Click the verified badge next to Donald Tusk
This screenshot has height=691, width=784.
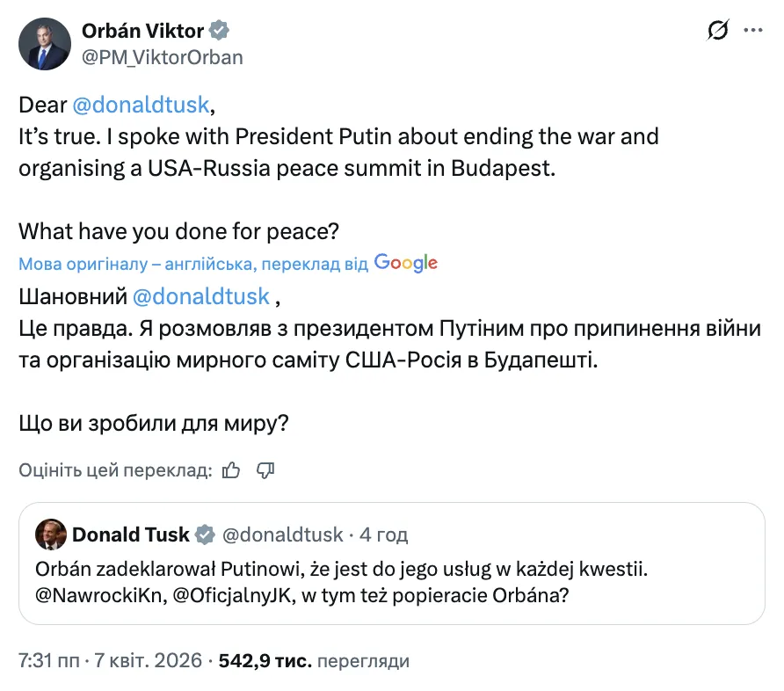point(205,535)
